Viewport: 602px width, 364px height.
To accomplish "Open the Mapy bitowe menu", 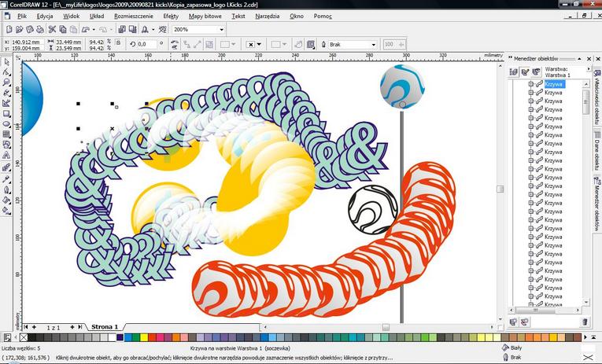I will point(205,16).
